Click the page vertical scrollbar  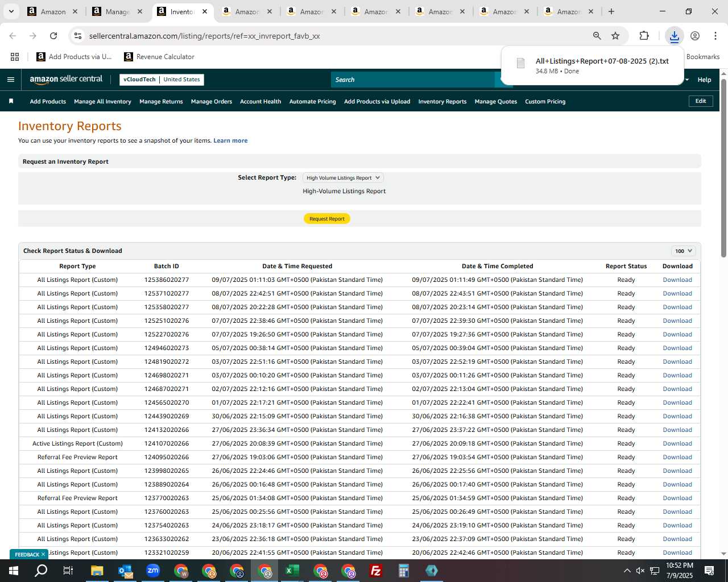pos(723,168)
